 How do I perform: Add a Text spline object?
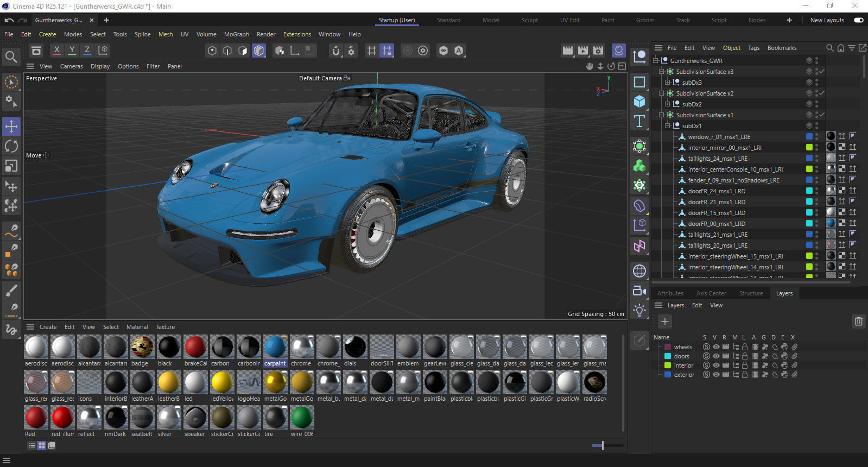639,121
